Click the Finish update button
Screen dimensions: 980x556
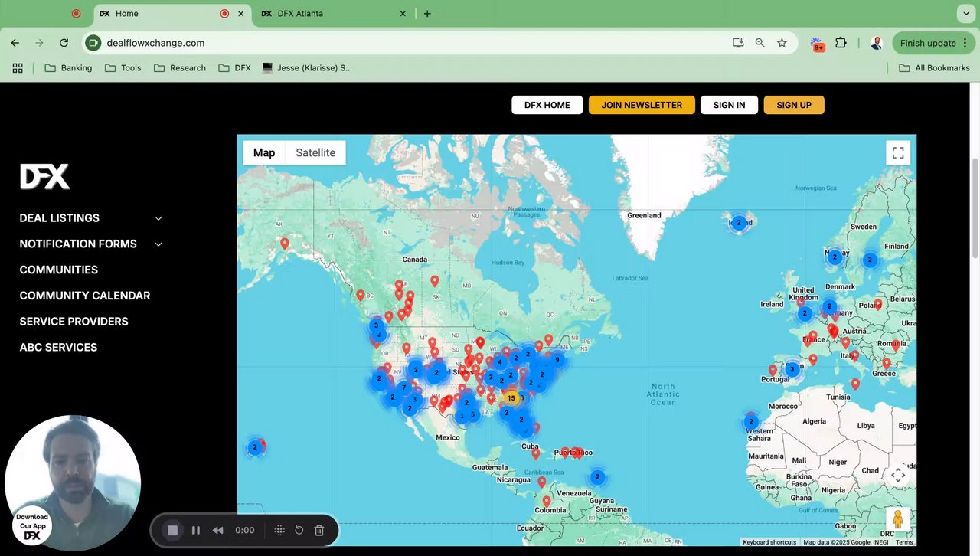(928, 43)
